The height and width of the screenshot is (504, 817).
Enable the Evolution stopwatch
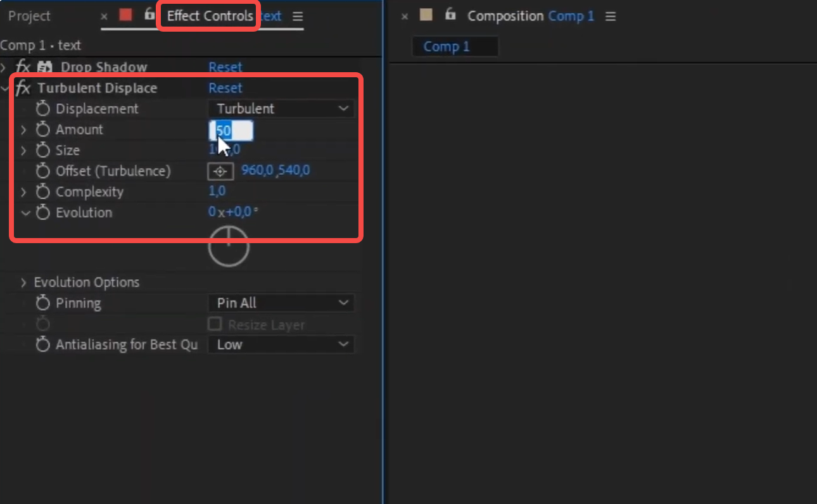(x=42, y=213)
